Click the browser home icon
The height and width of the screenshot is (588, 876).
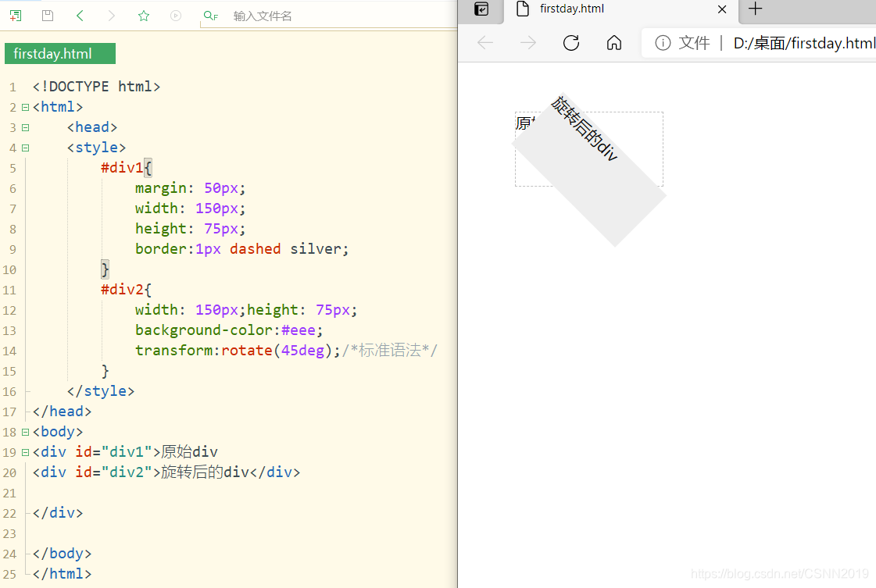click(x=614, y=43)
